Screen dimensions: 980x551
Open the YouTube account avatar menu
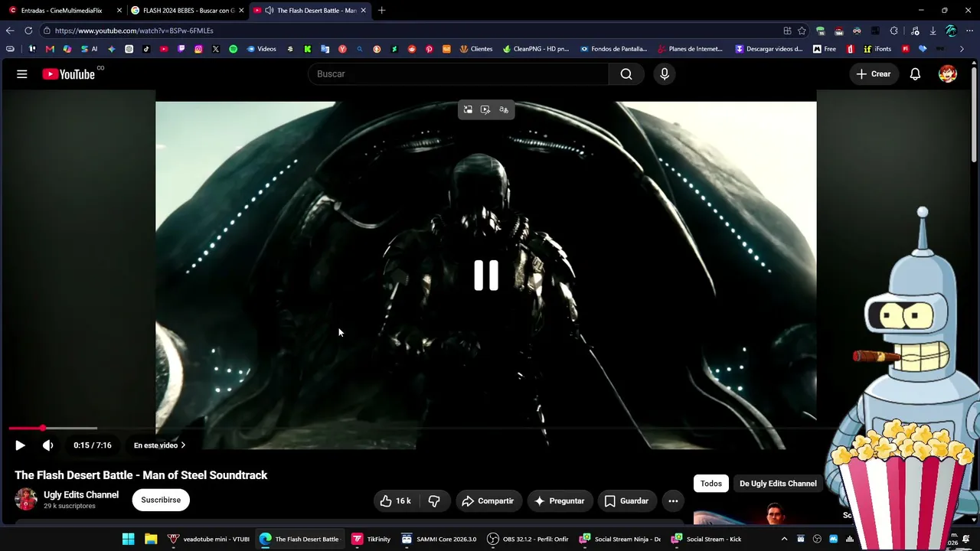pos(948,74)
